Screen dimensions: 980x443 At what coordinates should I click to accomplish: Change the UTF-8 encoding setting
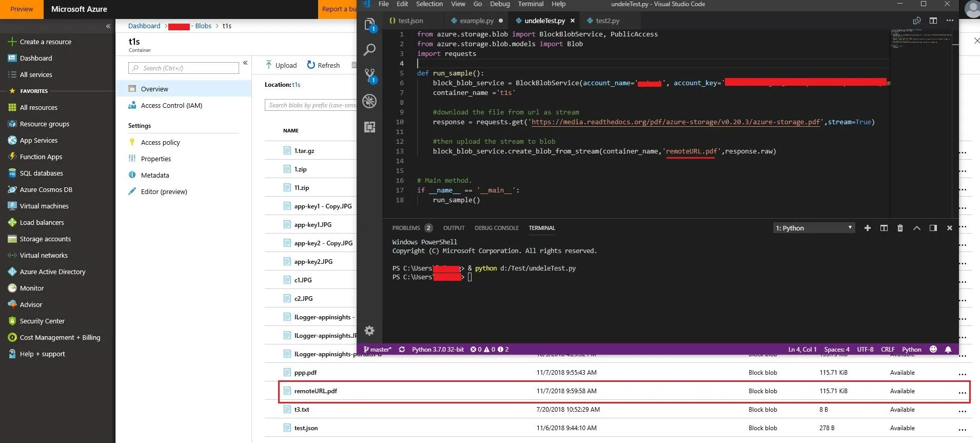pyautogui.click(x=865, y=350)
